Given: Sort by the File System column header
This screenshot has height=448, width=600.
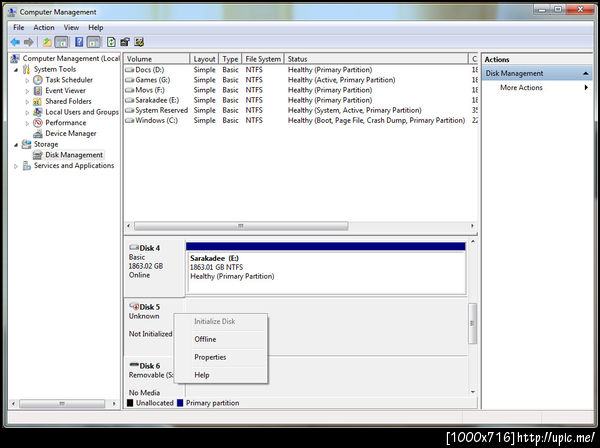Looking at the screenshot, I should [263, 59].
